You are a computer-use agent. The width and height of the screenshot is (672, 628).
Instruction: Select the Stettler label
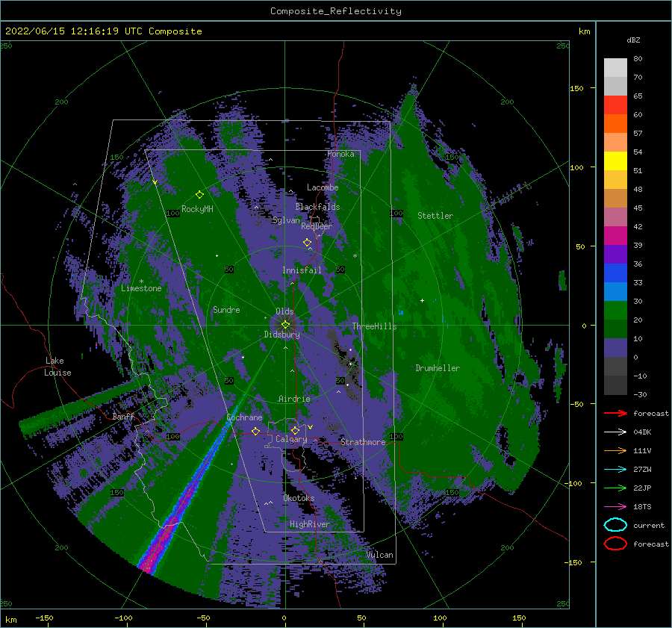click(435, 216)
